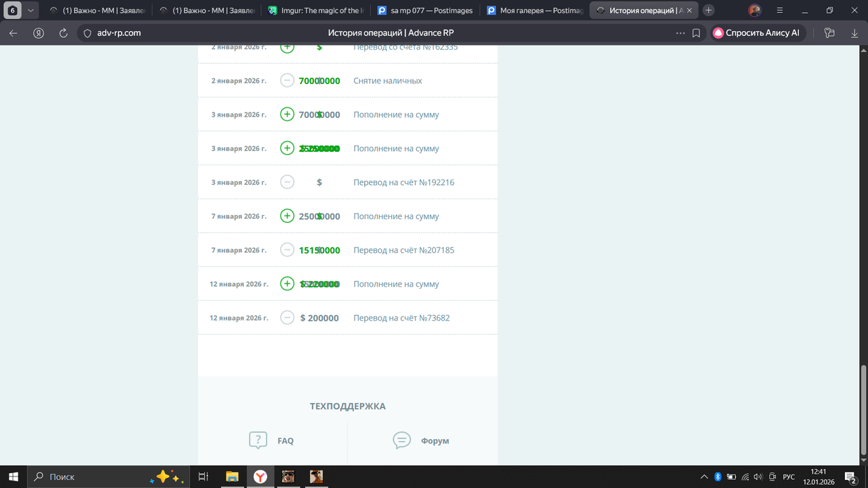The image size is (868, 488).
Task: Click 'Перевод на счёт №192216' text
Action: pos(403,182)
